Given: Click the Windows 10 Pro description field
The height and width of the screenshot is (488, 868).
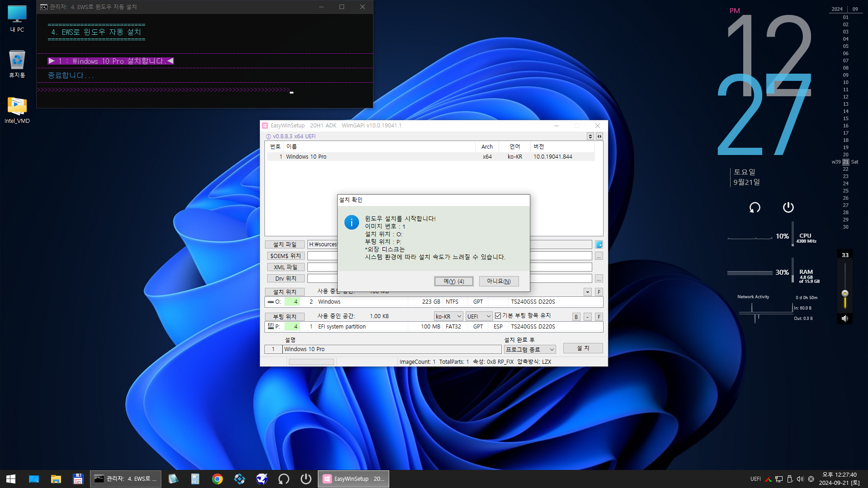Looking at the screenshot, I should (392, 349).
